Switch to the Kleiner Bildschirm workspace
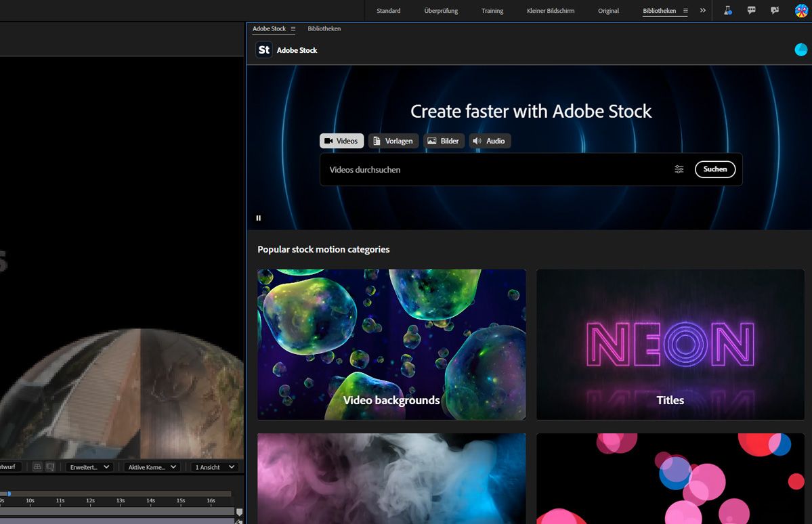812x524 pixels. coord(551,11)
